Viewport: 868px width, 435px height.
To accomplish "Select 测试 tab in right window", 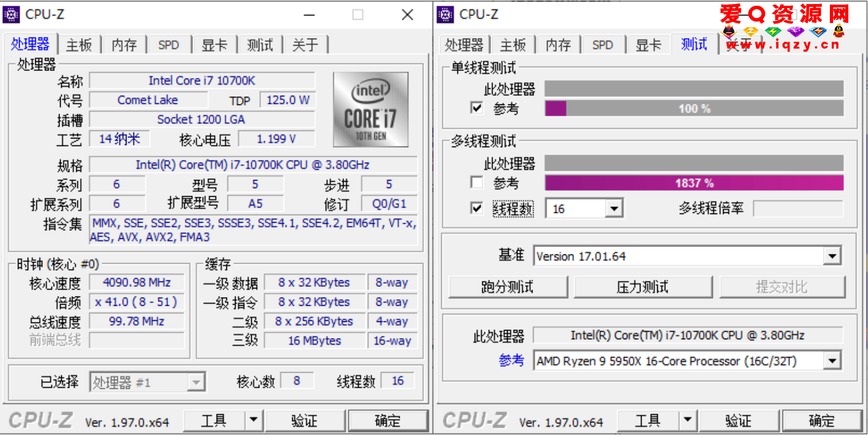I will (694, 44).
